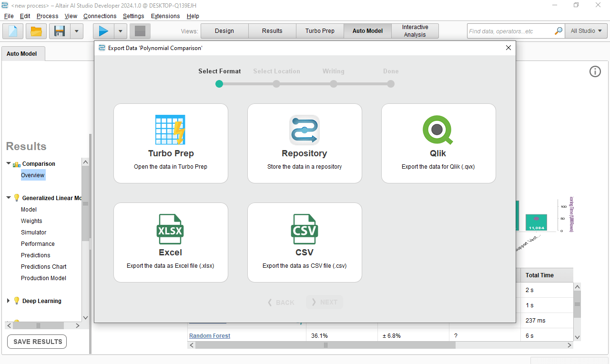Close the Export Data dialog
This screenshot has width=610, height=364.
[x=508, y=48]
